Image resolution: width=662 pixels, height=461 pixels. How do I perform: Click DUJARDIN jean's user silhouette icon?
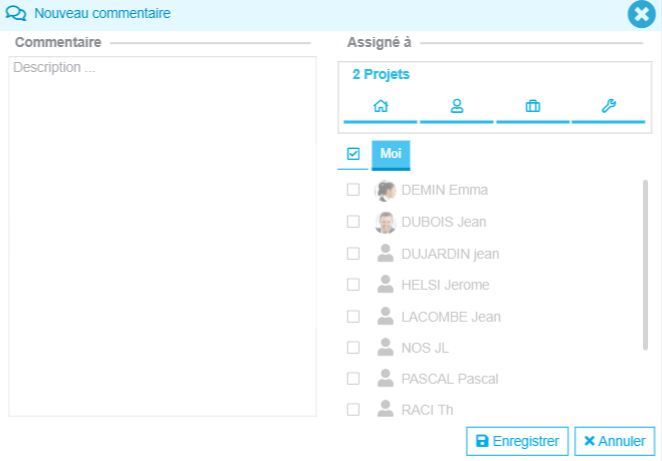[x=385, y=253]
